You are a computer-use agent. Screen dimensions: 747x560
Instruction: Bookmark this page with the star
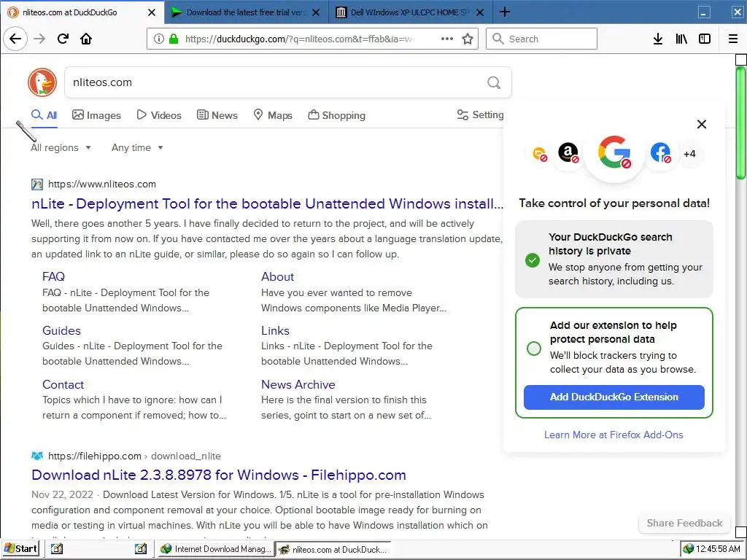point(468,39)
